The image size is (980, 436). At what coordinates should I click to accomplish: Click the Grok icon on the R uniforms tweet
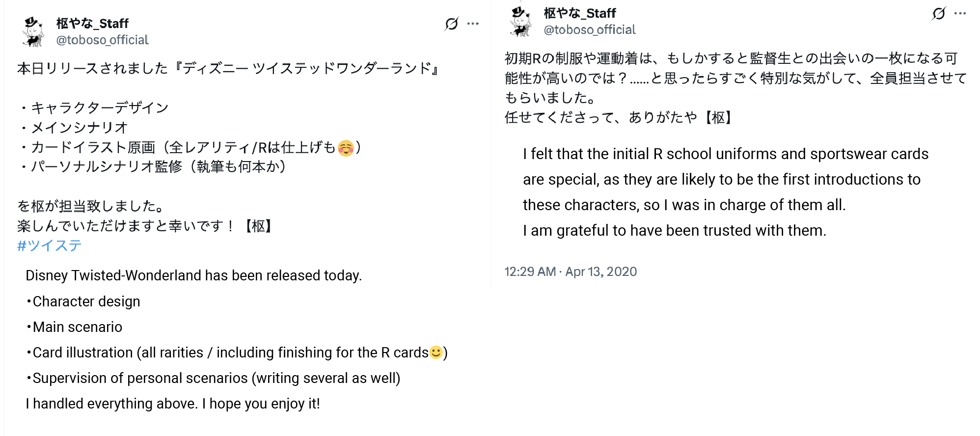tap(938, 14)
